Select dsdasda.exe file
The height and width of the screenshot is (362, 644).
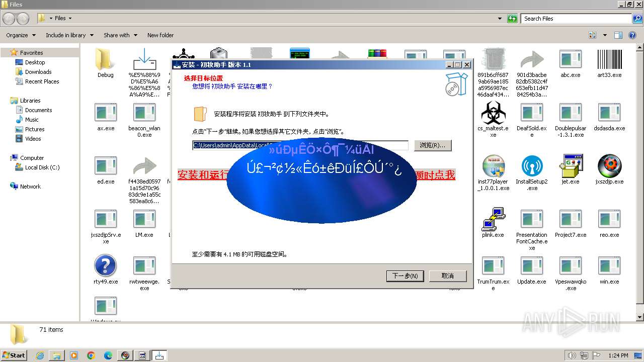tap(609, 113)
